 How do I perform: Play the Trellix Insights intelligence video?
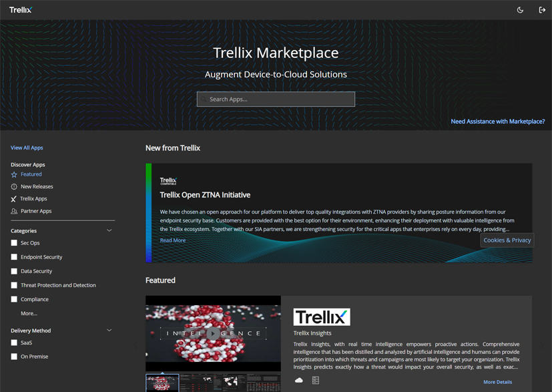pos(213,333)
